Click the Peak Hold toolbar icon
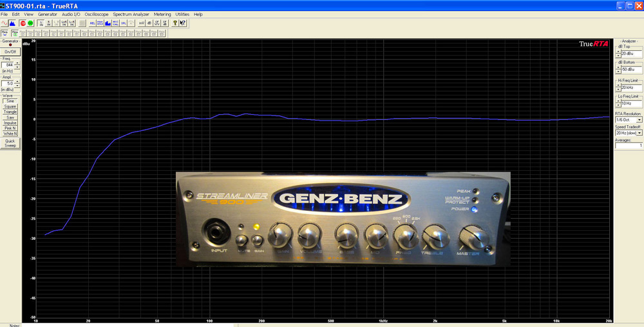The width and height of the screenshot is (644, 327). (x=100, y=23)
